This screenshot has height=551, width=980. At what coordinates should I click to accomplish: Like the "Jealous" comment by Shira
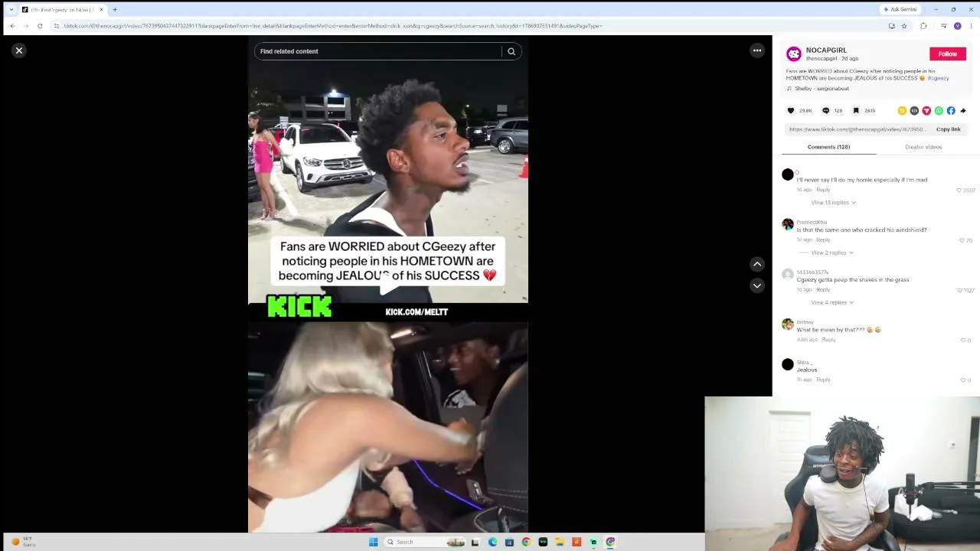coord(963,380)
